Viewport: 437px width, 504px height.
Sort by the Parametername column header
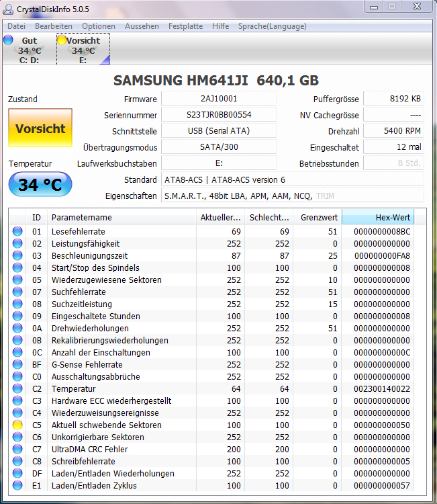click(x=122, y=217)
